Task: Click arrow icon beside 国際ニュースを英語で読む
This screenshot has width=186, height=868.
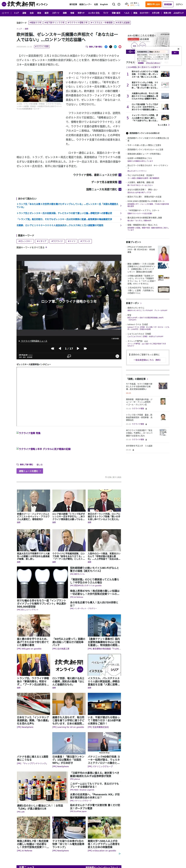Action: (x=120, y=189)
